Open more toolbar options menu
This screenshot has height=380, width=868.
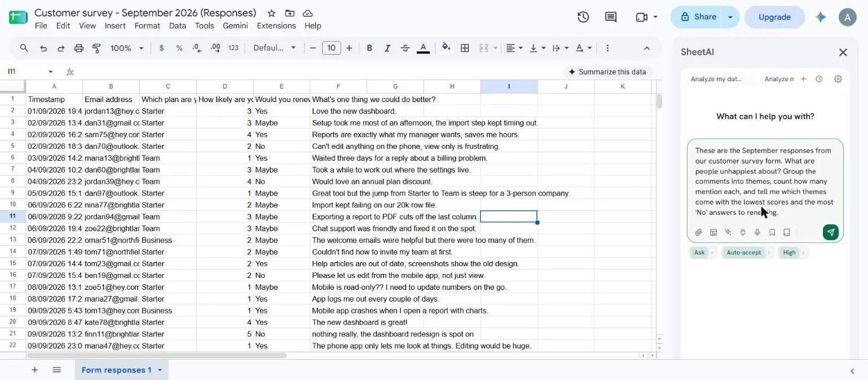[x=607, y=48]
